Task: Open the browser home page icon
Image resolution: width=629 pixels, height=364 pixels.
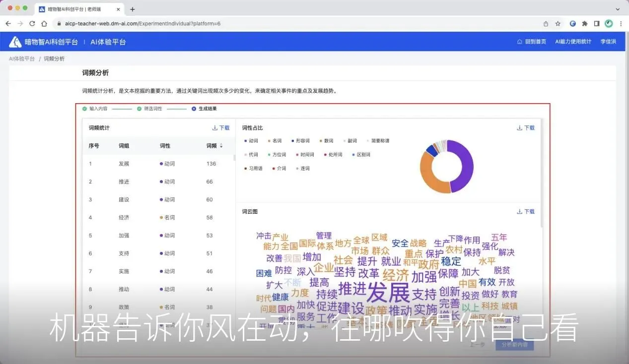Action: coord(44,23)
